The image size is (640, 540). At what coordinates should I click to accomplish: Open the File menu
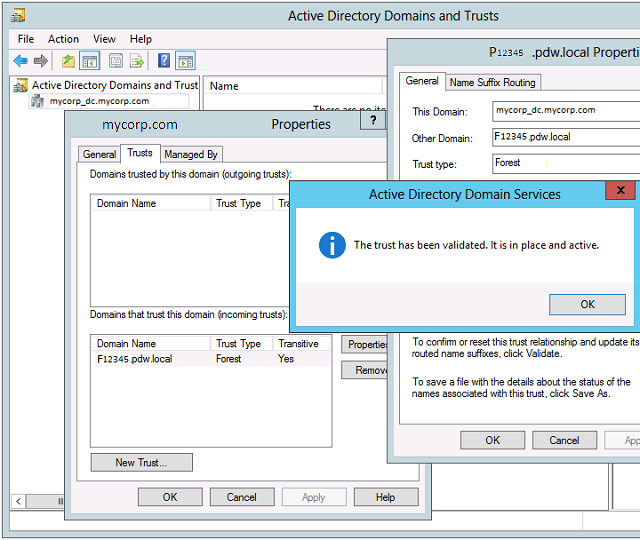pos(26,39)
